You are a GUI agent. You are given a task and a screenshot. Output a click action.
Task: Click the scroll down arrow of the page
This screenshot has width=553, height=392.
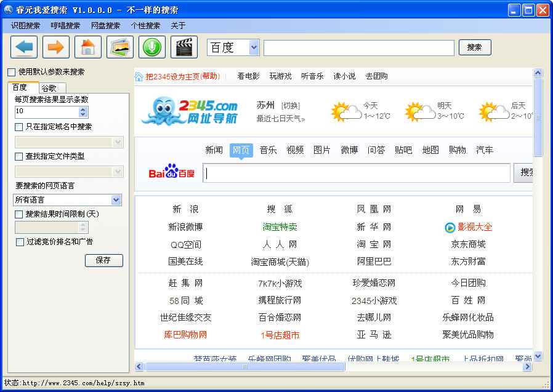[538, 356]
